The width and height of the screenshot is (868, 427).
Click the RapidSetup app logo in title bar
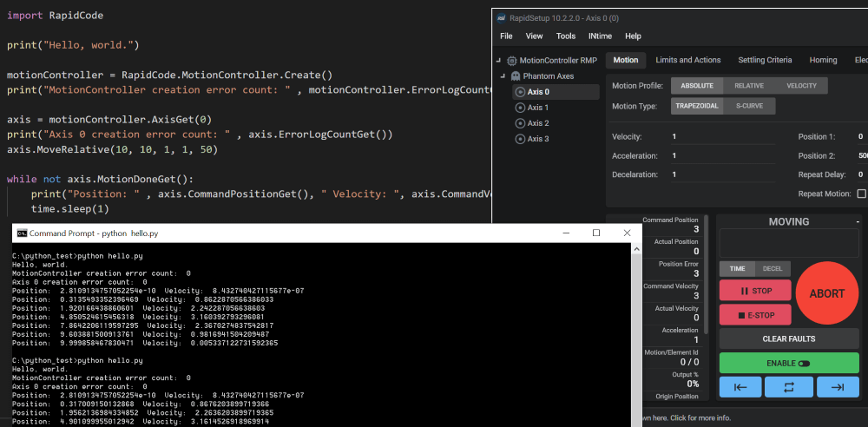(x=501, y=18)
